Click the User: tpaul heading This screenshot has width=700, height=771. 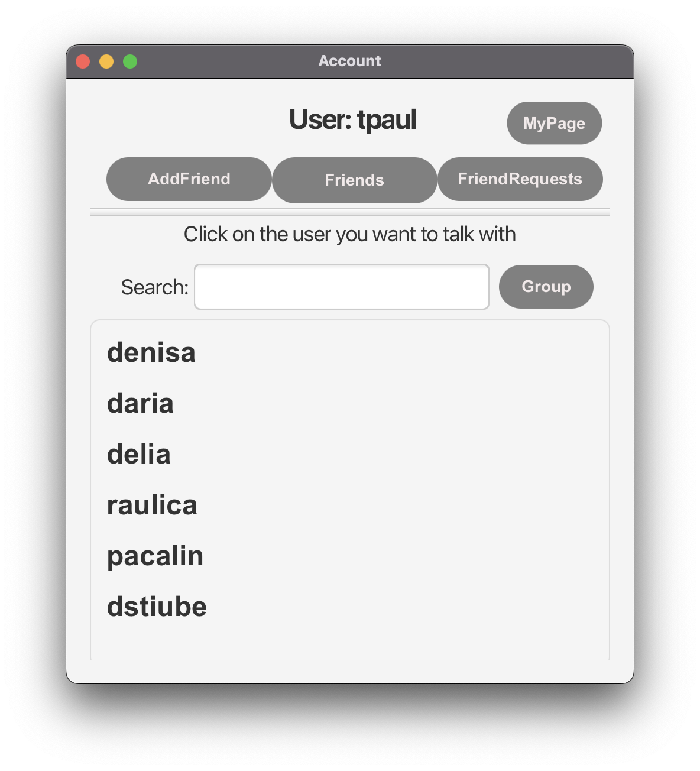coord(352,120)
